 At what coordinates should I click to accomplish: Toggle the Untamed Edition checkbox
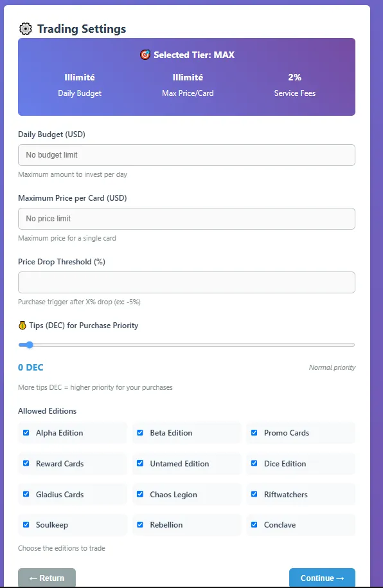tap(140, 463)
